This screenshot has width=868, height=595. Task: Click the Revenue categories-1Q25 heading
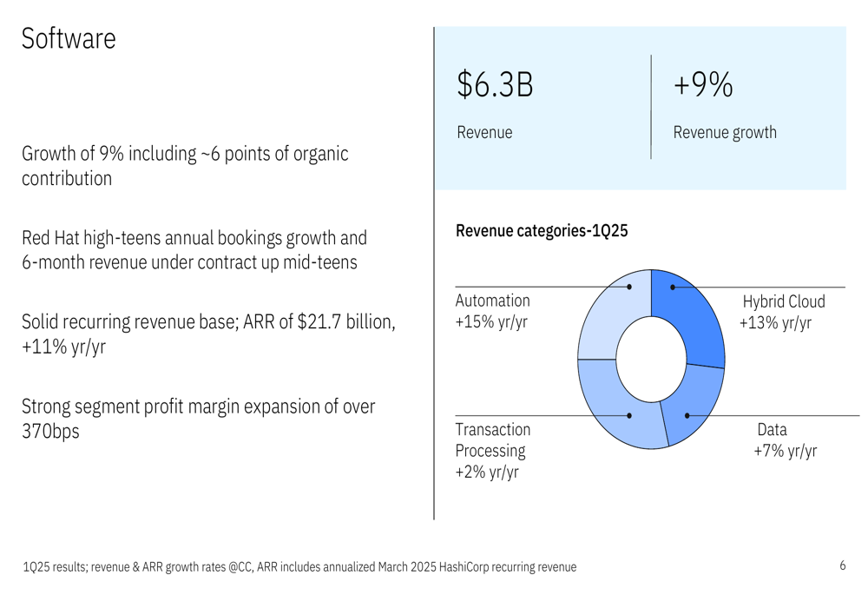click(542, 230)
